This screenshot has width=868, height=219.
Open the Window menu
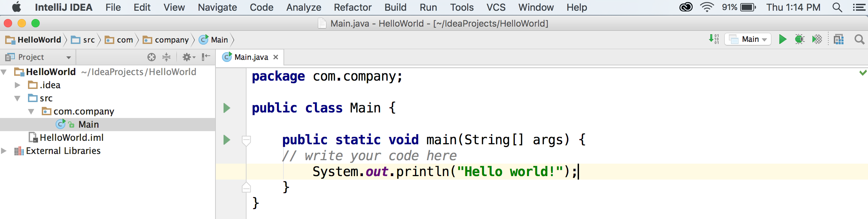tap(536, 7)
